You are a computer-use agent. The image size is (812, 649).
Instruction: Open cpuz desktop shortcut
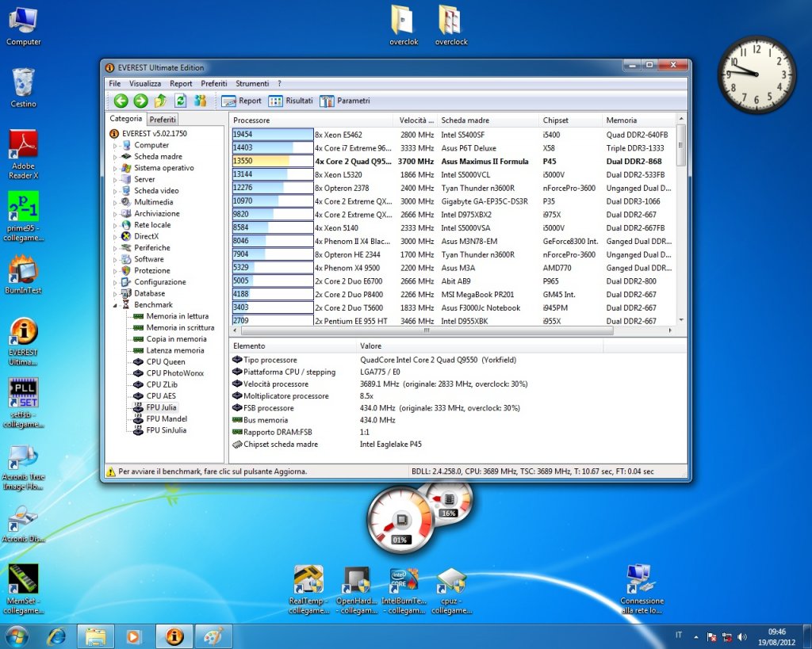point(451,590)
